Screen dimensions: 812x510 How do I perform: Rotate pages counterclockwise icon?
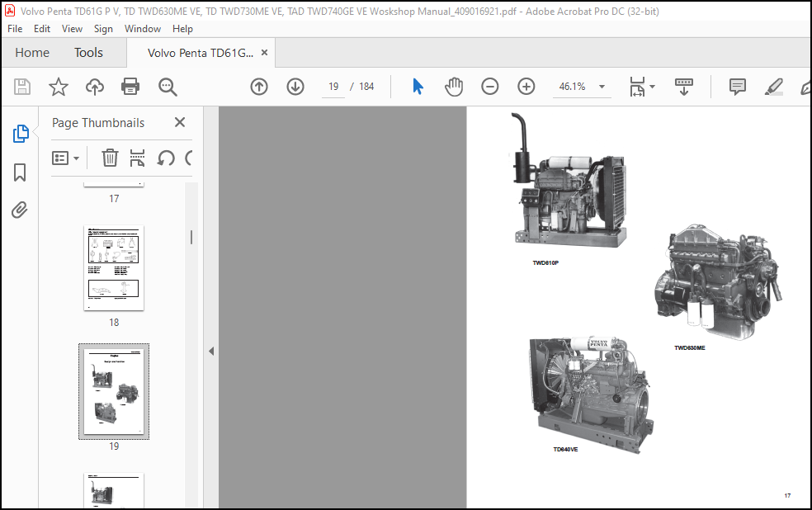click(x=166, y=158)
